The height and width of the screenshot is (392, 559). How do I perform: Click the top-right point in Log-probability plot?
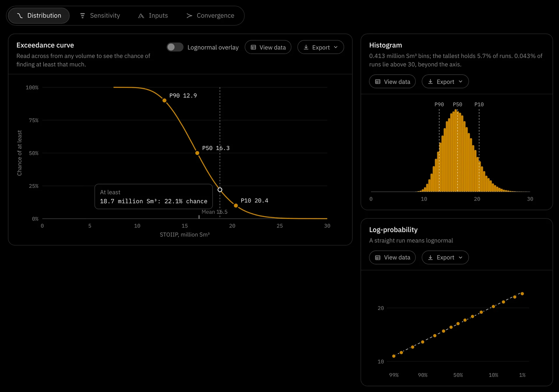[x=522, y=294]
